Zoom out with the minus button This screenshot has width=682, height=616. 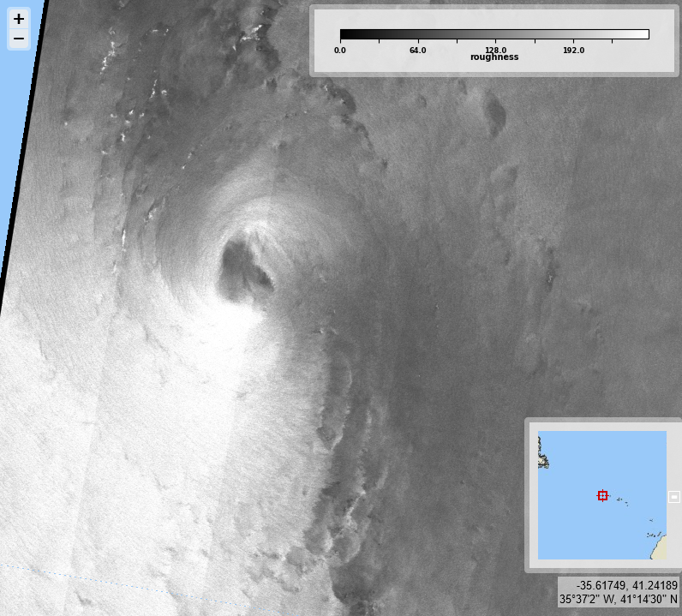19,39
